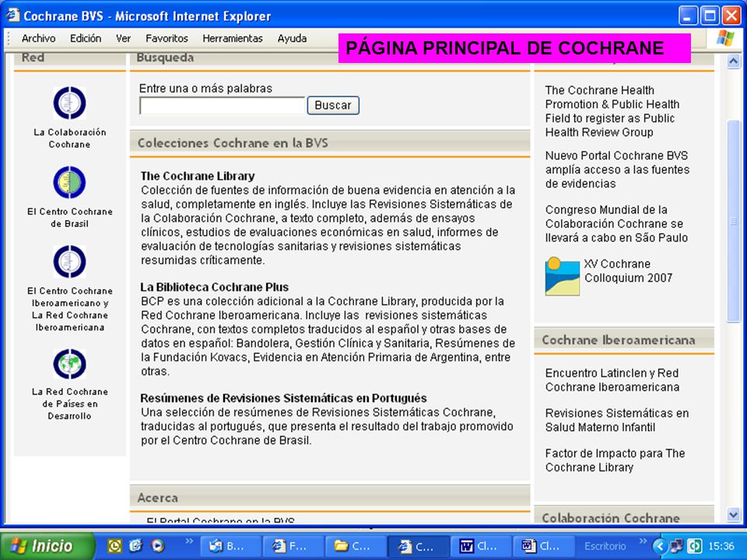The width and height of the screenshot is (747, 560).
Task: Switch to the 'F...' Internet Explorer taskbar window
Action: 294,546
